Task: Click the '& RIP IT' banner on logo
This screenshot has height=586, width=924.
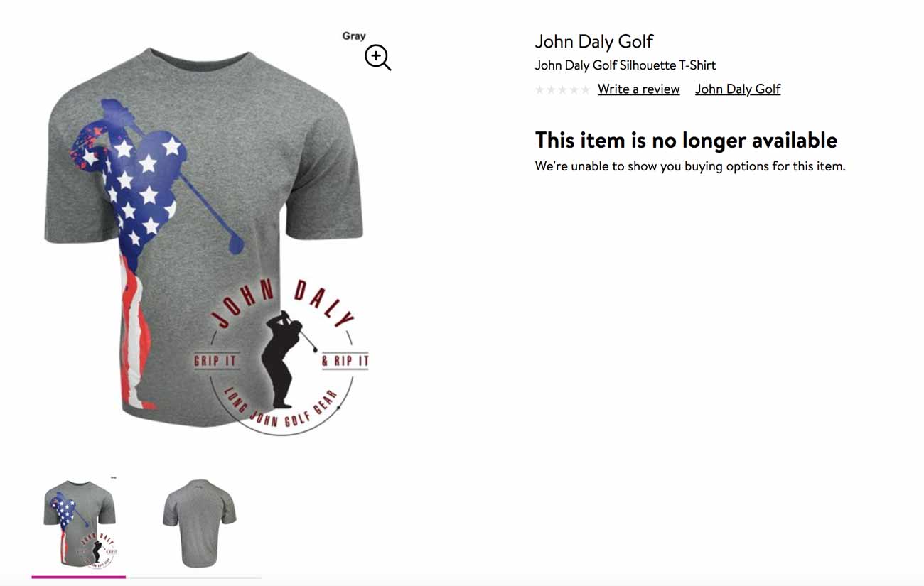Action: click(x=345, y=360)
